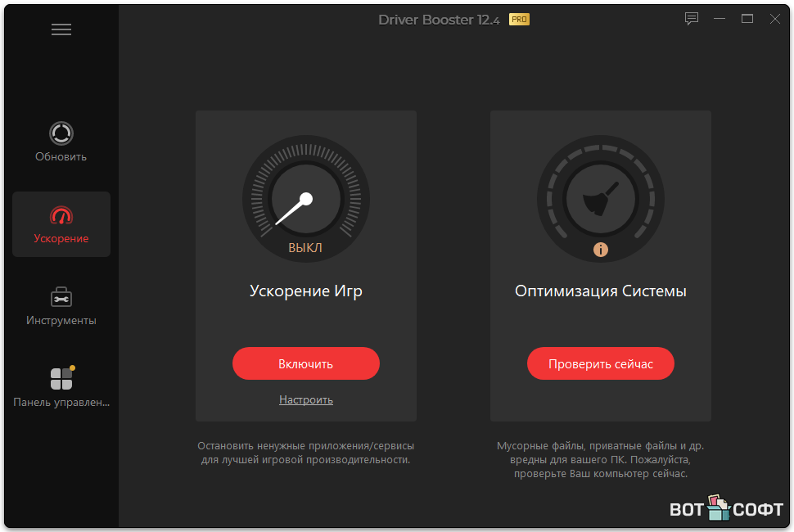794x532 pixels.
Task: Maximize the Driver Booster window
Action: pos(747,20)
